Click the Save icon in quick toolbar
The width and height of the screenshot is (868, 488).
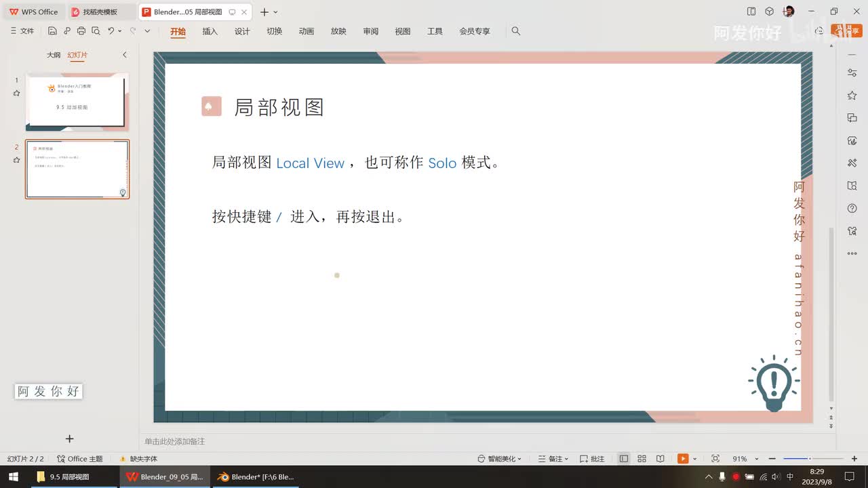point(52,31)
